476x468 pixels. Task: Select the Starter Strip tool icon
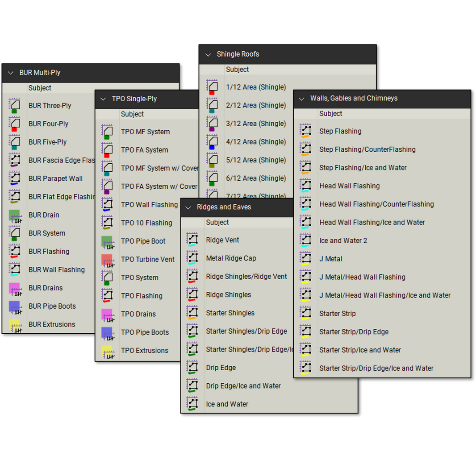[306, 313]
